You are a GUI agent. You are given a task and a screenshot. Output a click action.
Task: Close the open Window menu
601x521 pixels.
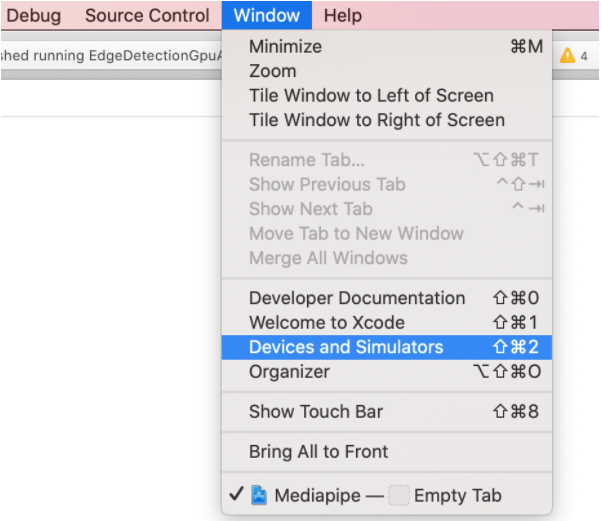267,15
